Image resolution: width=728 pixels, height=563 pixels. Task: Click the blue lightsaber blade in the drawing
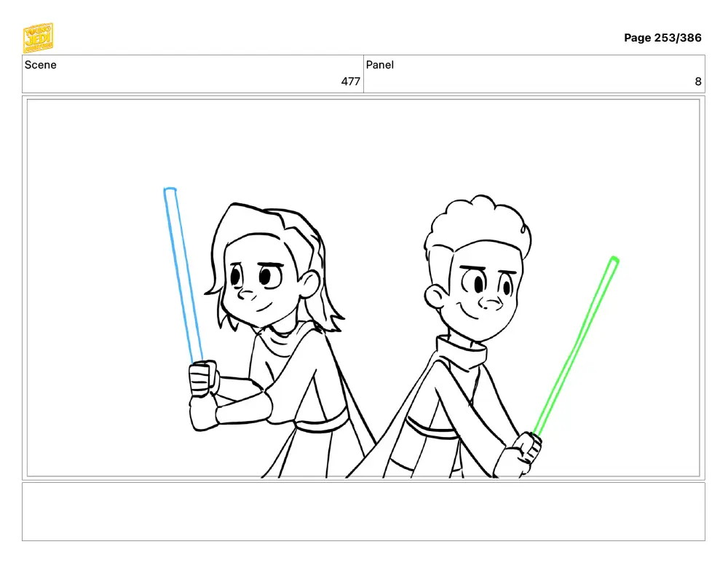click(x=183, y=275)
